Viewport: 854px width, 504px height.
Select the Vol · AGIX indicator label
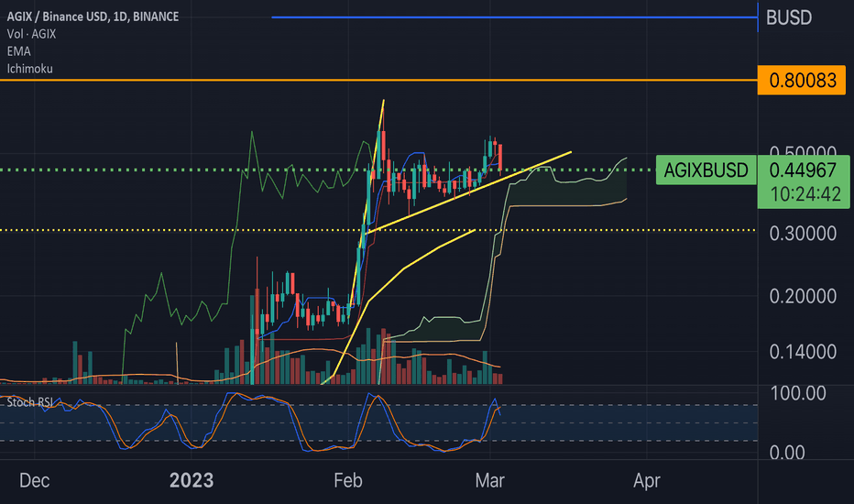point(31,34)
